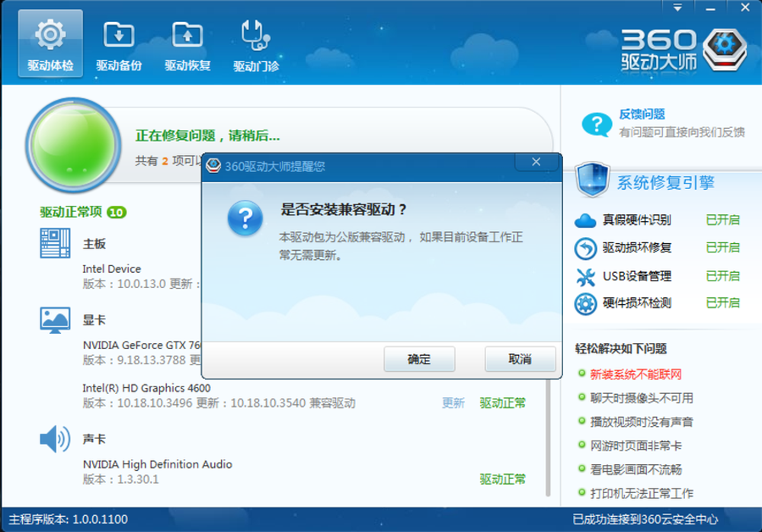Screen dimensions: 762x532
Task: Click the 显卡 display icon
Action: coord(55,320)
